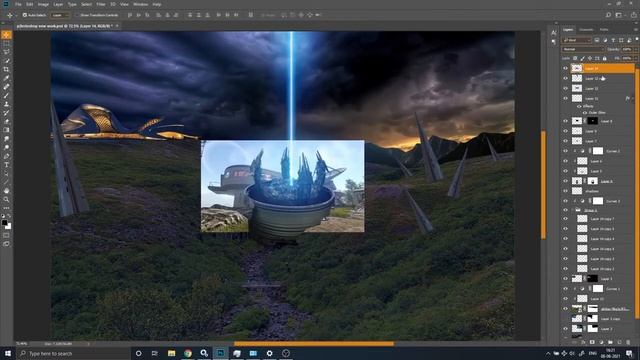Screen dimensions: 640x360
Task: Open the Filter menu
Action: tap(101, 4)
